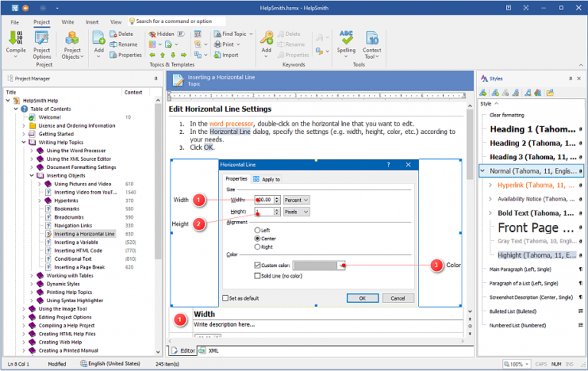Click the Delete topic button
Viewport: 588px width, 371px height.
point(121,34)
